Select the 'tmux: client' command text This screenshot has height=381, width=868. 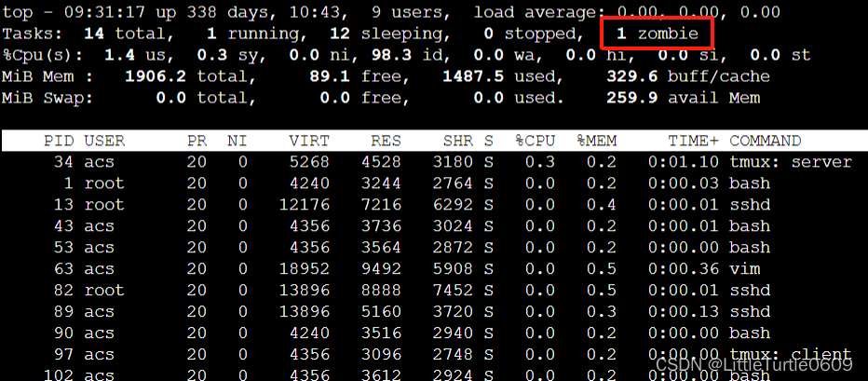pos(791,354)
